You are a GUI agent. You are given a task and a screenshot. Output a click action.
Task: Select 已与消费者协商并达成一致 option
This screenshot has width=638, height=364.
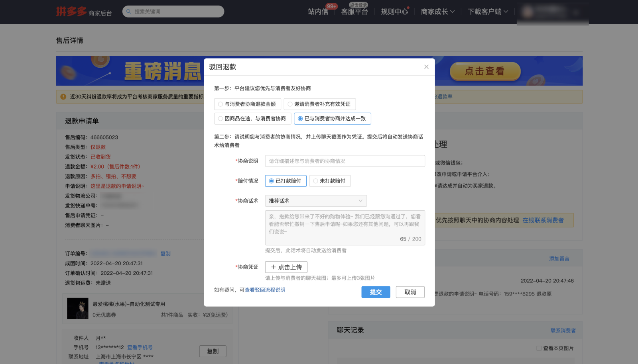pos(332,119)
